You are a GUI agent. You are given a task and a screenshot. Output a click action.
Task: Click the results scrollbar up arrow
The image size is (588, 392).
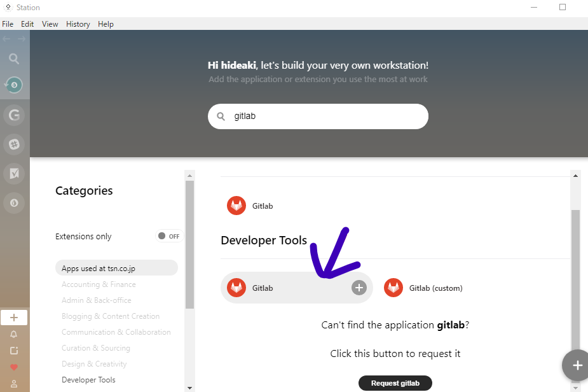[x=575, y=176]
